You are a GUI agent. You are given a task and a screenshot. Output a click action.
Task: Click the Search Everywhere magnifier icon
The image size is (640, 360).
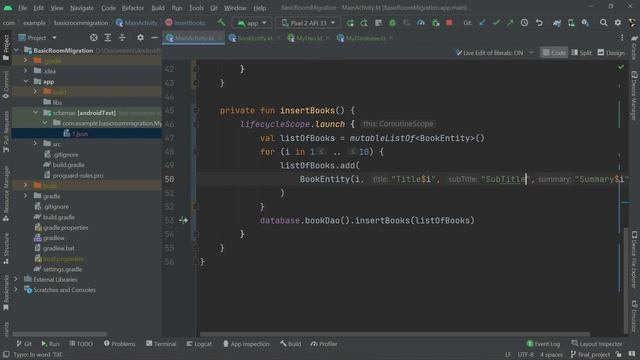click(x=603, y=23)
